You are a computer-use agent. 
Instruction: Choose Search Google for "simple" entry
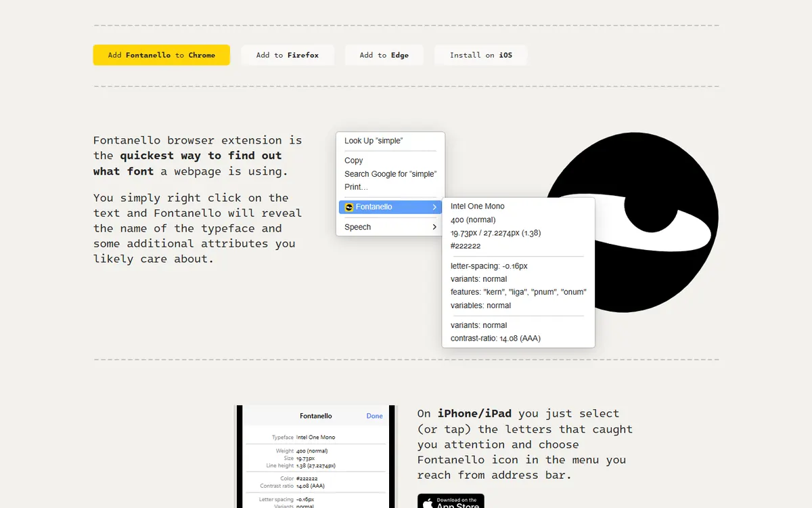390,174
